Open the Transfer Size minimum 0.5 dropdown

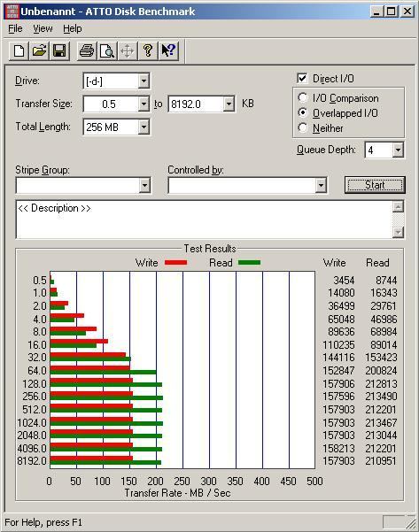click(144, 104)
